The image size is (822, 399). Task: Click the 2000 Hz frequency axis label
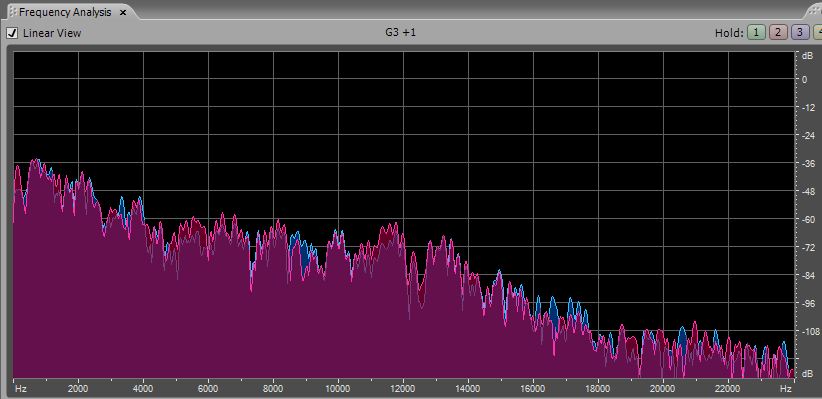(78, 389)
